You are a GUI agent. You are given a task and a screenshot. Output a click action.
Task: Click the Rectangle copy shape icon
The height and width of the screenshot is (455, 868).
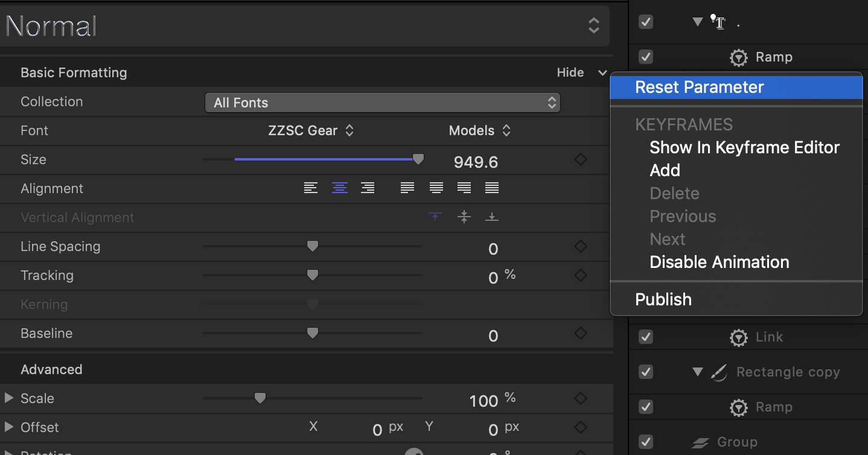tap(718, 372)
